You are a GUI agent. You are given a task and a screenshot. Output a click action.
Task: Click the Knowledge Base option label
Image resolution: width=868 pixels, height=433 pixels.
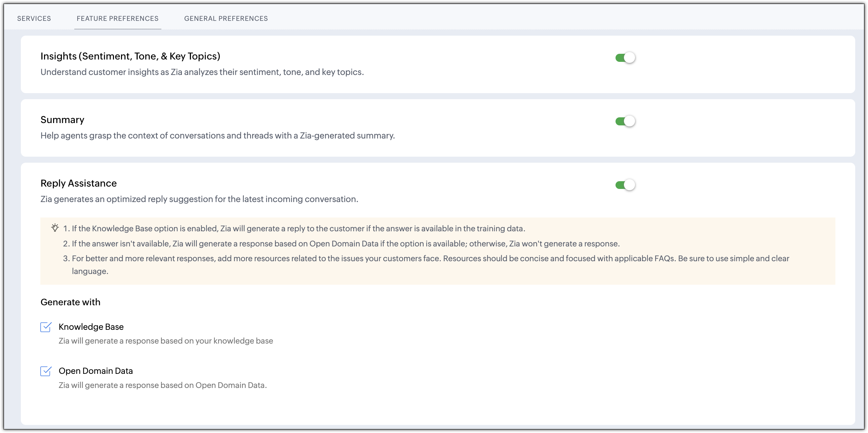click(x=91, y=326)
